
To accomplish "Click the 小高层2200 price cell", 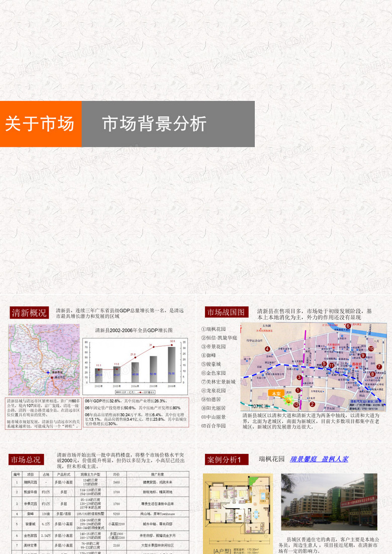I will [x=117, y=524].
